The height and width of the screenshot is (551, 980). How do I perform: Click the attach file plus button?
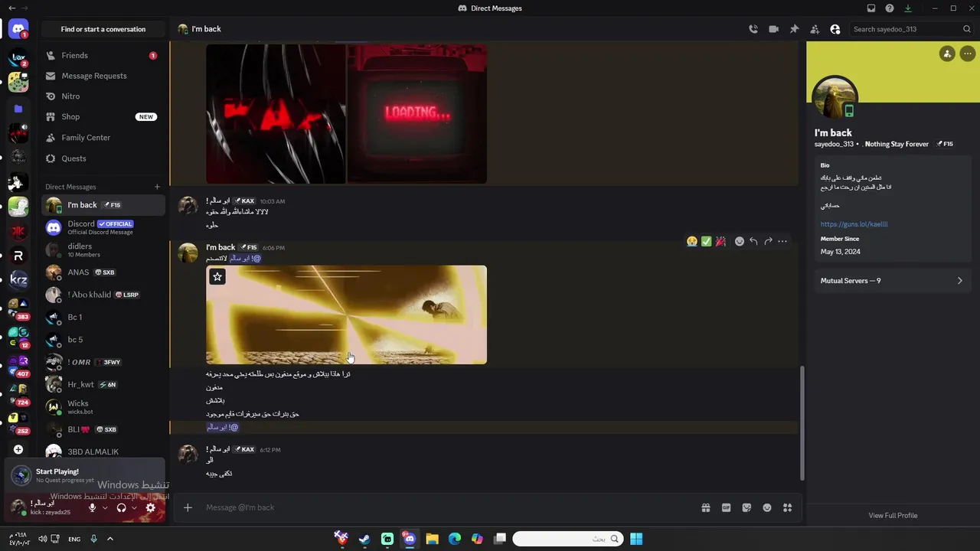click(x=188, y=507)
